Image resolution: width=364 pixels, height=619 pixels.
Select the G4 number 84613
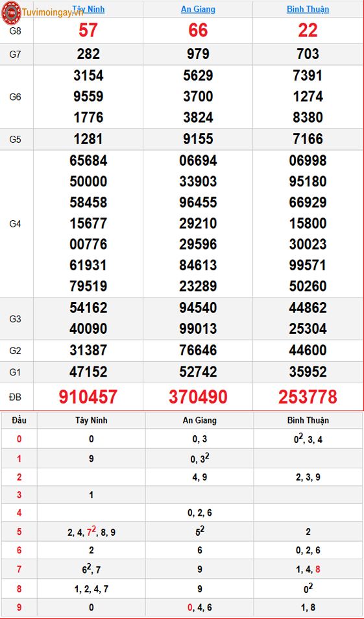(198, 265)
